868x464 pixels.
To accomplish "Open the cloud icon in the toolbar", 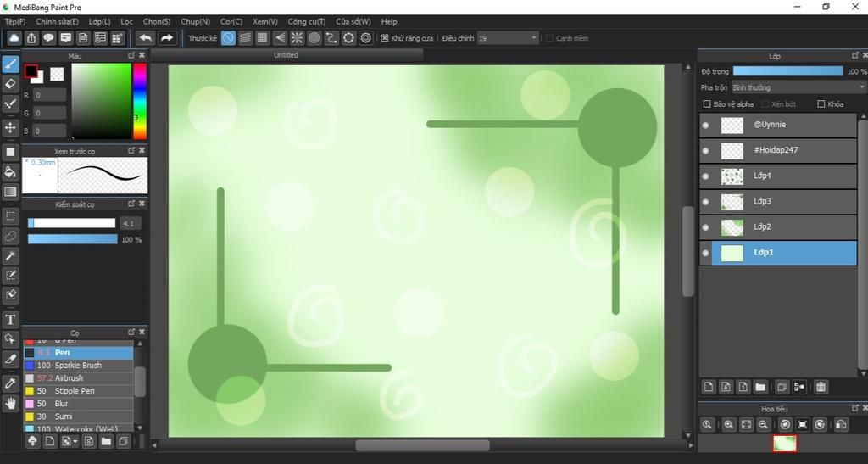I will 14,37.
